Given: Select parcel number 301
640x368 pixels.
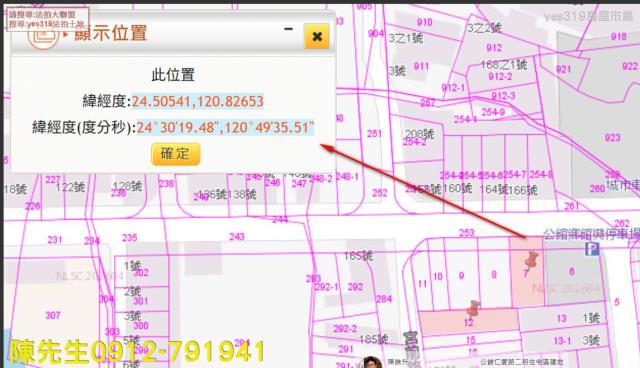Looking at the screenshot, I should pyautogui.click(x=140, y=301).
